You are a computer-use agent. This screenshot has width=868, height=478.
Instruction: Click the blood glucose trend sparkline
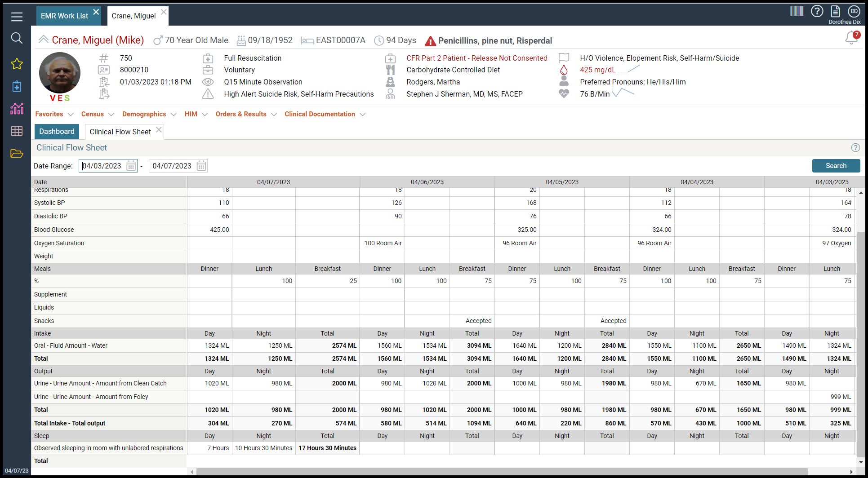(x=629, y=68)
